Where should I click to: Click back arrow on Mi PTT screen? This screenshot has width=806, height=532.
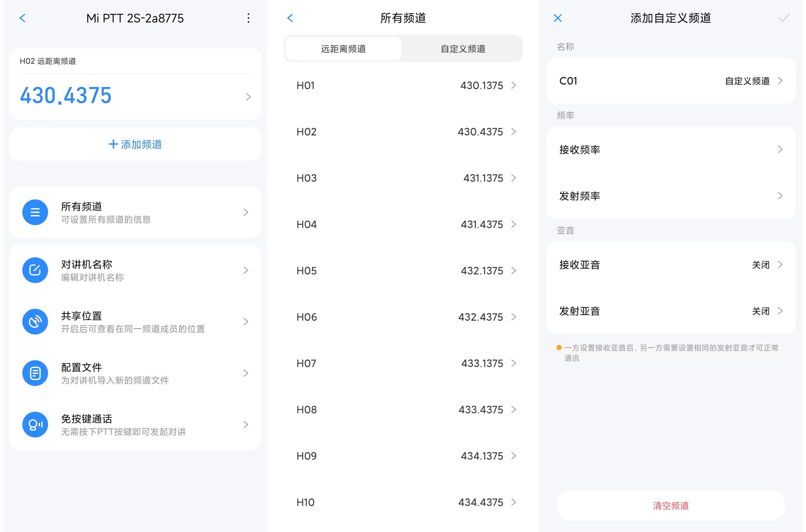(22, 18)
